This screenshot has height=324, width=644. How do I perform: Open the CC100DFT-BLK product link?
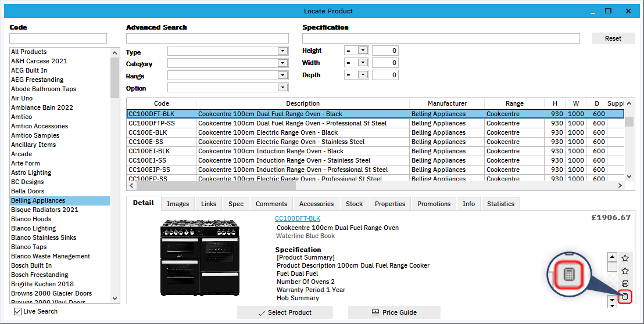[x=298, y=218]
